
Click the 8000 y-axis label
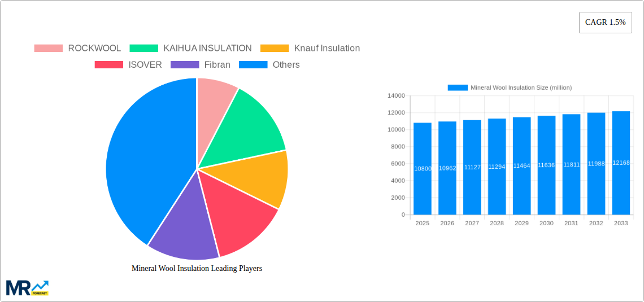[398, 147]
